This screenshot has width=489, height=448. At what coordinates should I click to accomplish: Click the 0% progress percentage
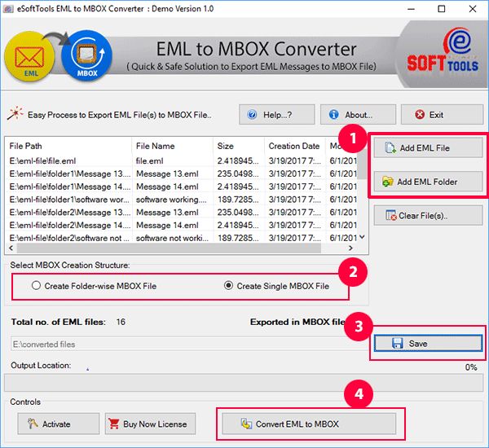point(471,367)
